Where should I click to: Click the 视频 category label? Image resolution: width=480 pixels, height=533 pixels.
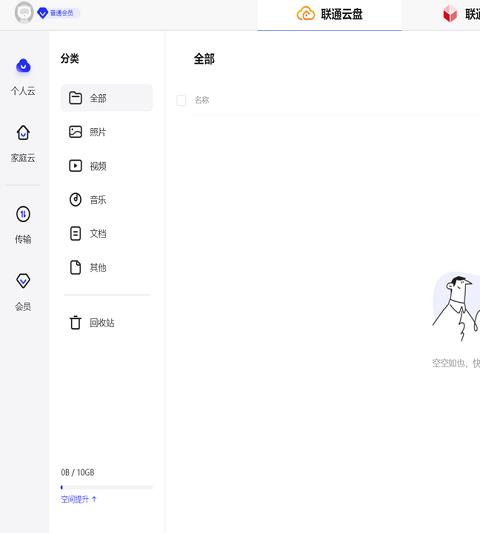(x=98, y=166)
